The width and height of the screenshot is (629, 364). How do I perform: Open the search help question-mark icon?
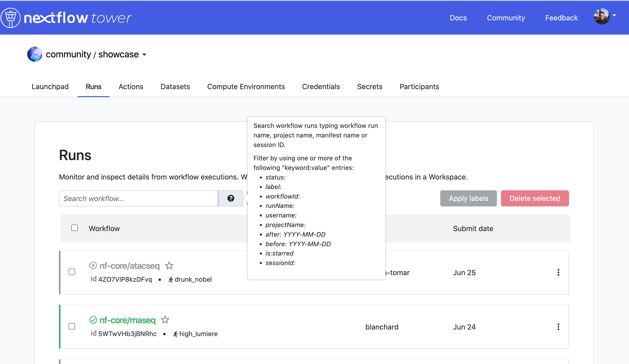pos(231,198)
